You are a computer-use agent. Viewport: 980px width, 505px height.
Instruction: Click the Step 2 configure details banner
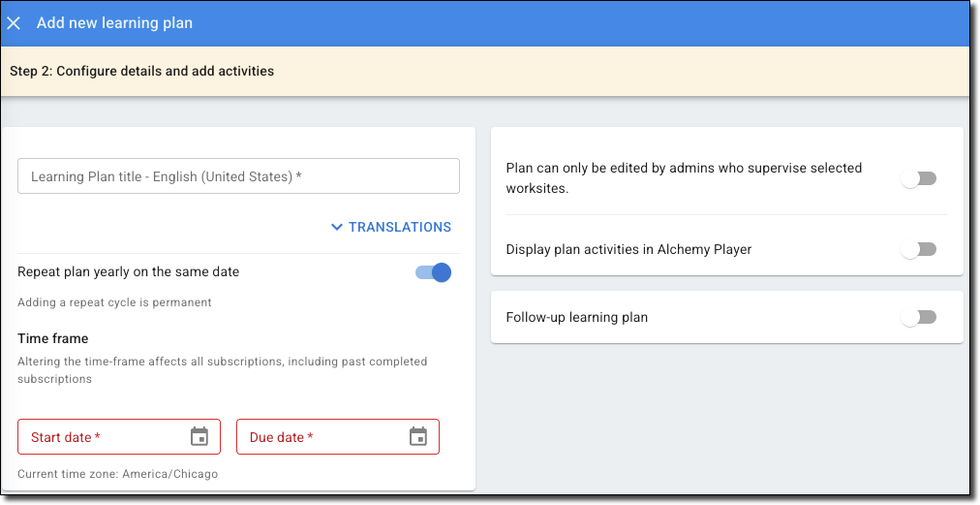pos(142,71)
